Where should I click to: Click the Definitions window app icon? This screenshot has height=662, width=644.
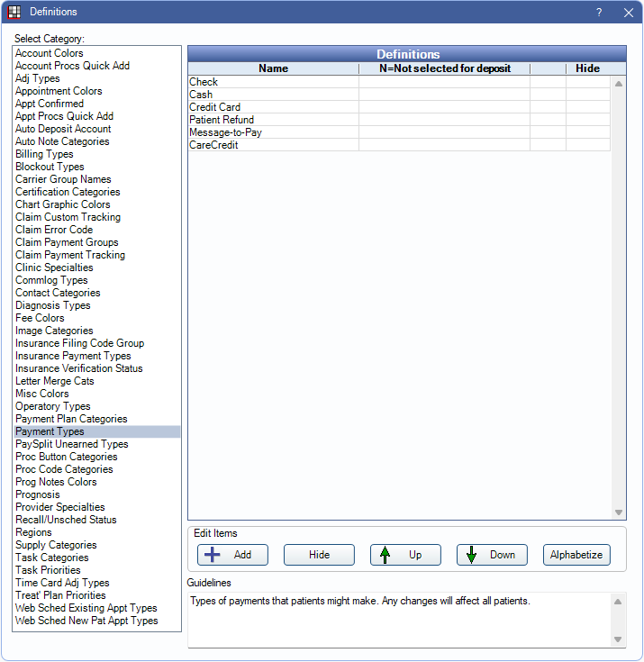tap(14, 12)
